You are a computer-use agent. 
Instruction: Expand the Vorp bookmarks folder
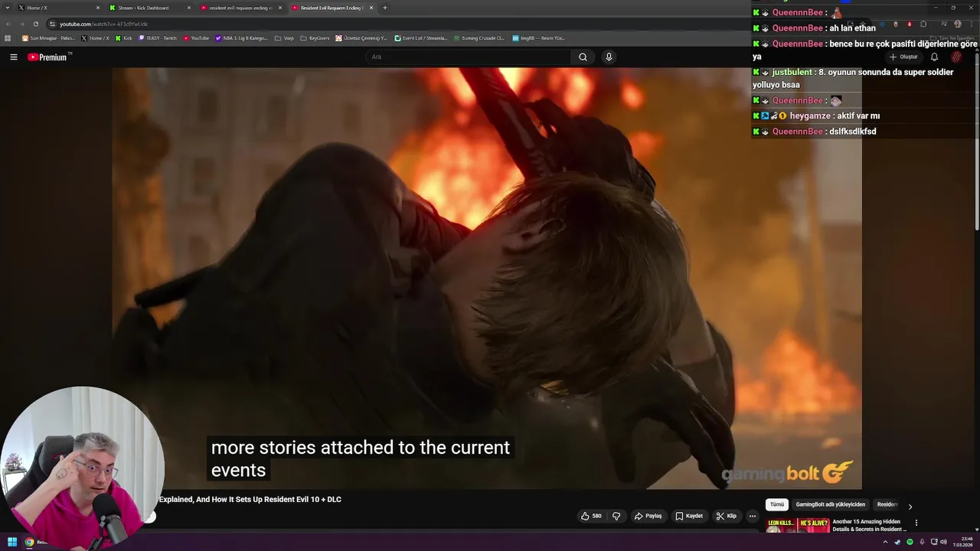click(284, 37)
